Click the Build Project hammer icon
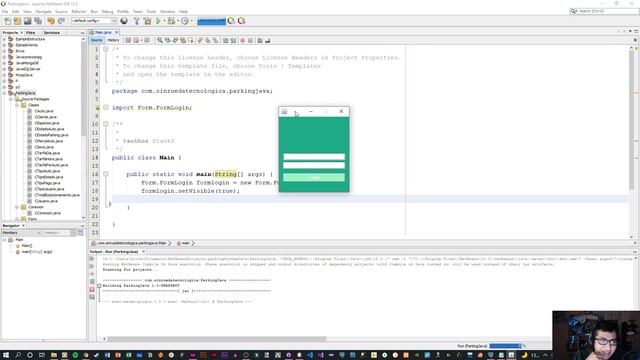The image size is (640, 360). pos(136,21)
